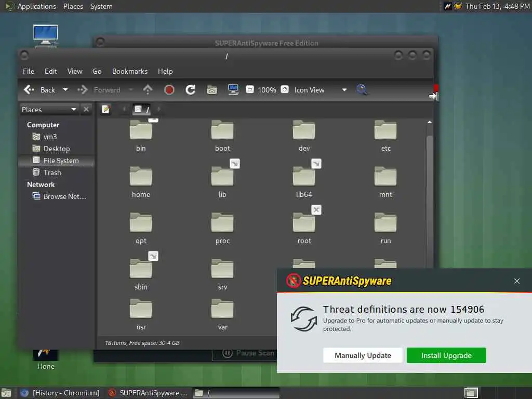Zoom out using the minus icon
Viewport: 532px width, 399px height.
pyautogui.click(x=250, y=89)
